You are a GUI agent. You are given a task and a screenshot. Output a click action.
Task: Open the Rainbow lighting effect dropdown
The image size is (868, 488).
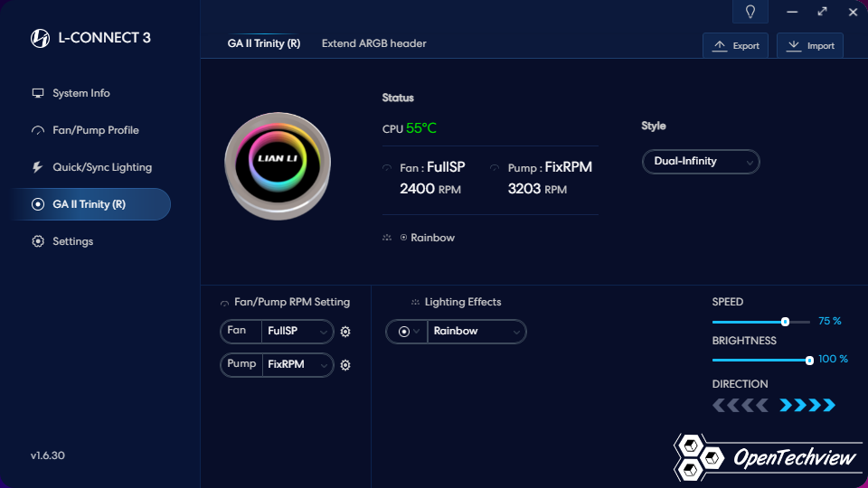pyautogui.click(x=476, y=332)
